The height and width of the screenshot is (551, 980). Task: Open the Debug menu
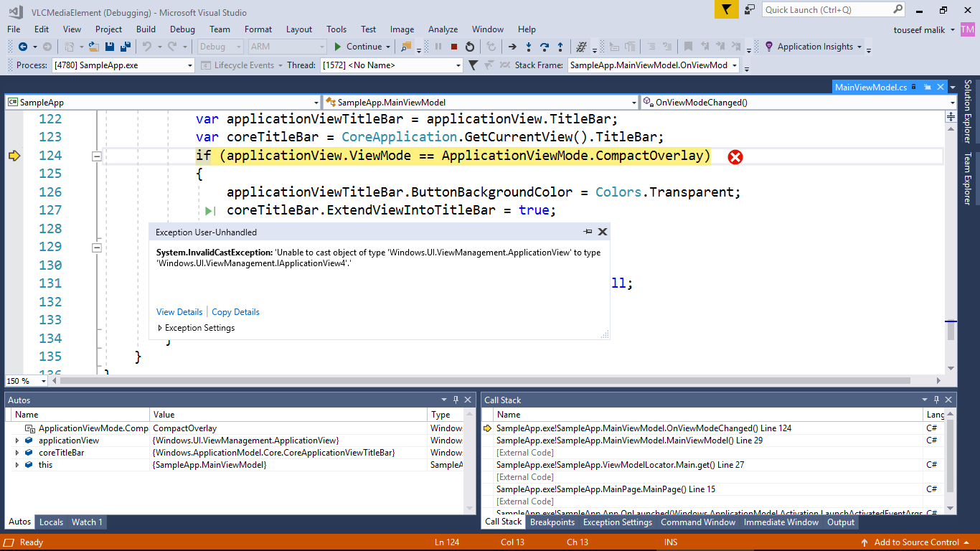point(182,29)
